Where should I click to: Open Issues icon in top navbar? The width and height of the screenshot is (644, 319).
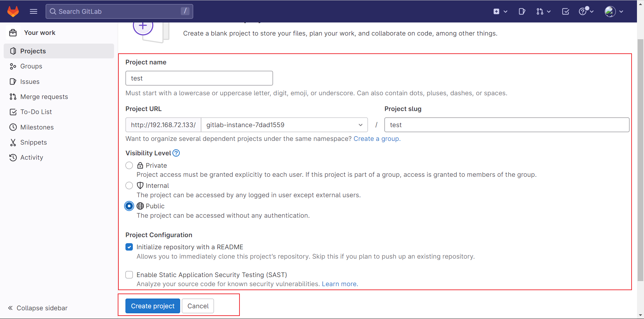[522, 11]
